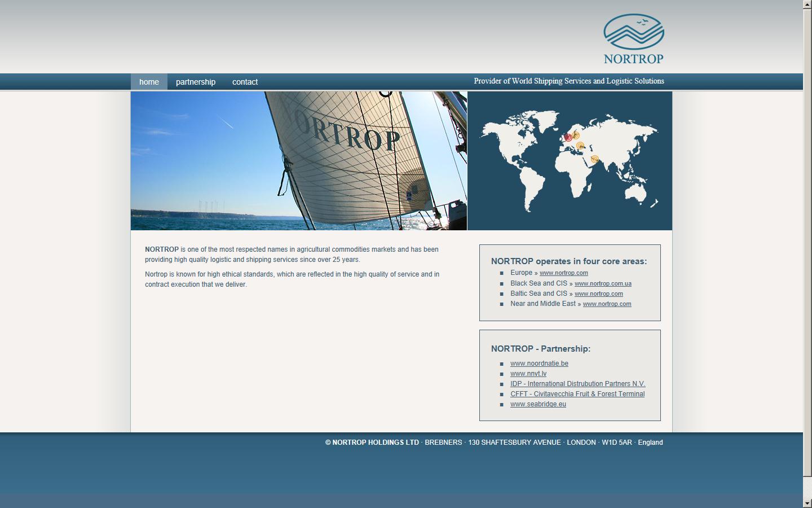
Task: Open www.nortrop.com next to Europe
Action: pos(563,273)
